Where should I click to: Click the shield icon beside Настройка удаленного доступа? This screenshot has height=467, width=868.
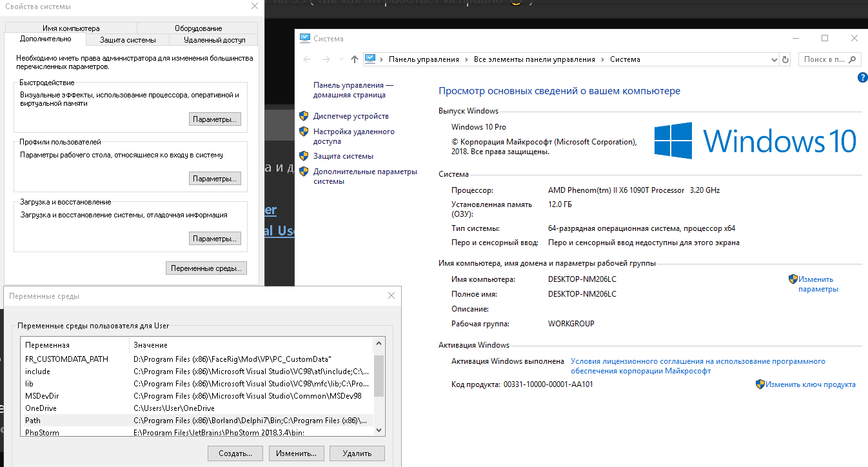[304, 132]
